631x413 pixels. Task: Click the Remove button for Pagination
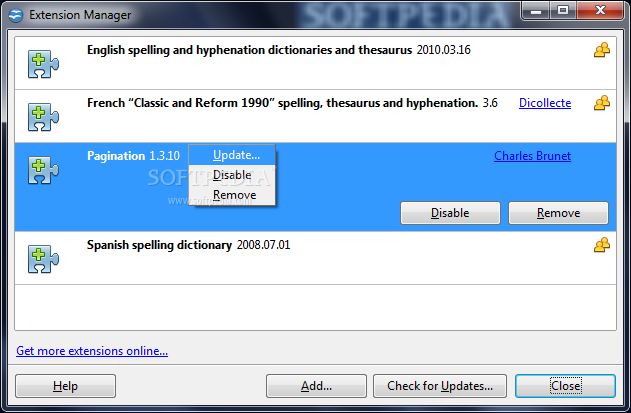[559, 213]
